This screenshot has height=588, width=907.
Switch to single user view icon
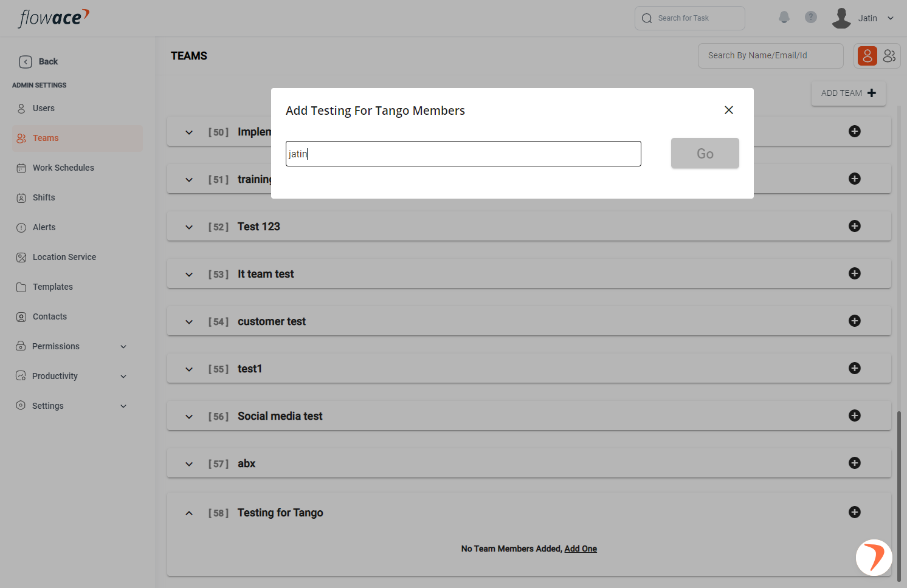coord(867,56)
